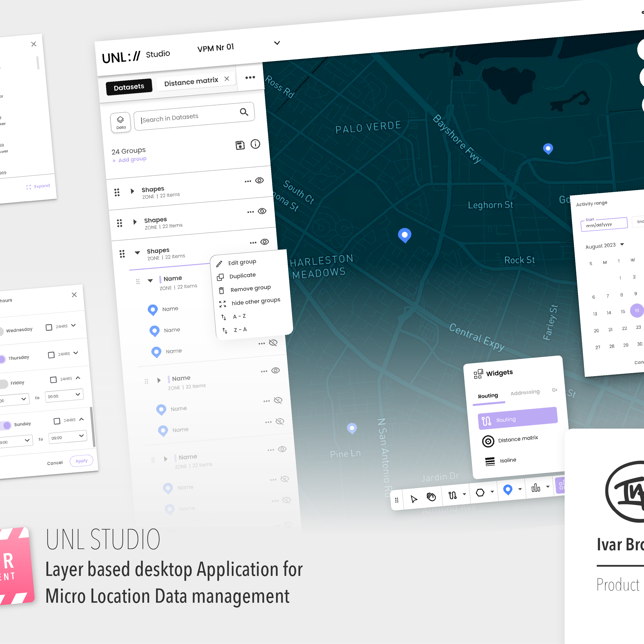Viewport: 644px width, 644px height.
Task: Switch to the Datasets tab
Action: click(x=129, y=87)
